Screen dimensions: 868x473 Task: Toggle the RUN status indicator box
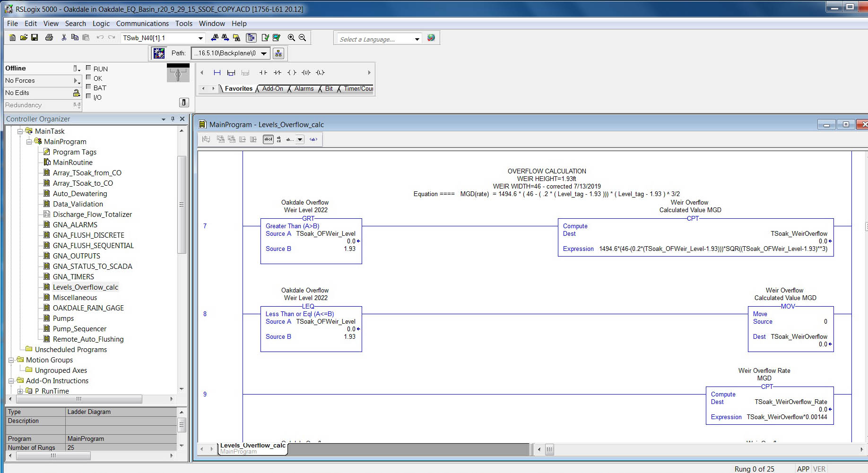pos(88,68)
